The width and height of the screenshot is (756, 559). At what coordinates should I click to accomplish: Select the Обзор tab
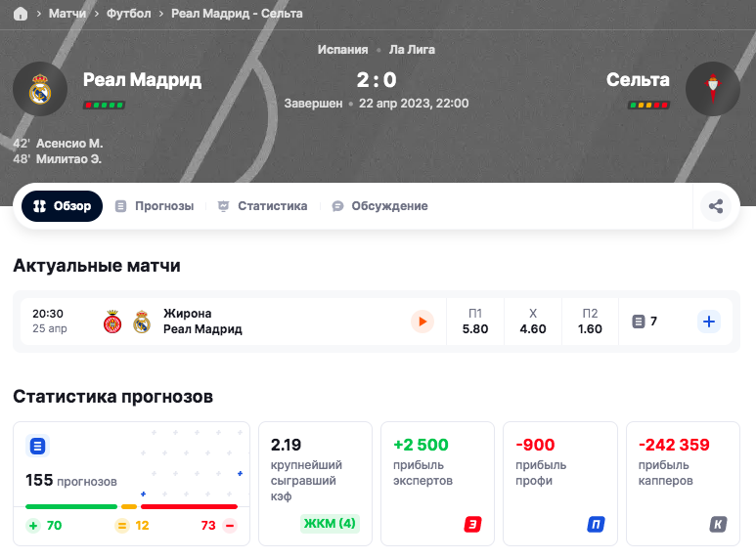[63, 206]
